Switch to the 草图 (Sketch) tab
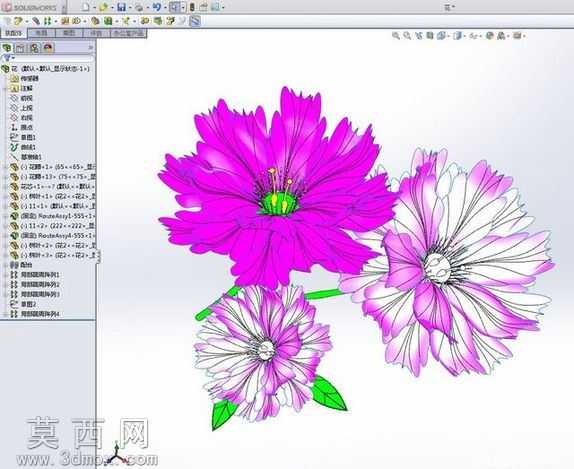 [x=69, y=33]
